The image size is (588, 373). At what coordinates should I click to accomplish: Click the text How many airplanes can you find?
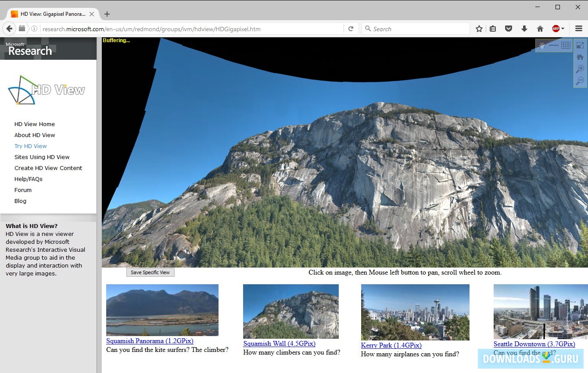(410, 354)
